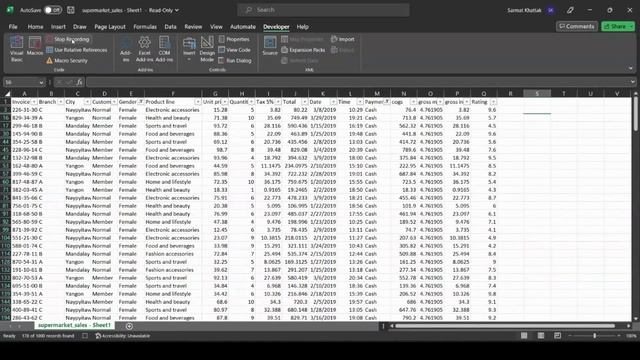Switch to the Home tab
640x360 pixels.
[36, 27]
